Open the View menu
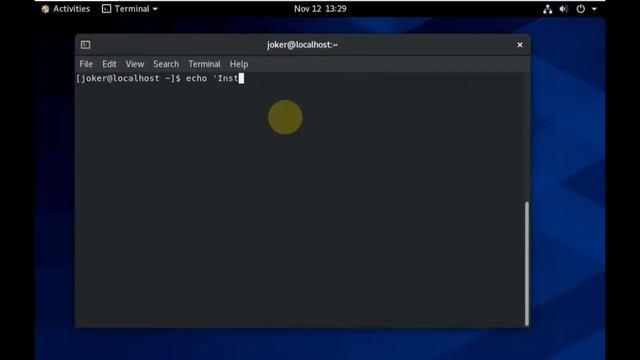 tap(135, 64)
